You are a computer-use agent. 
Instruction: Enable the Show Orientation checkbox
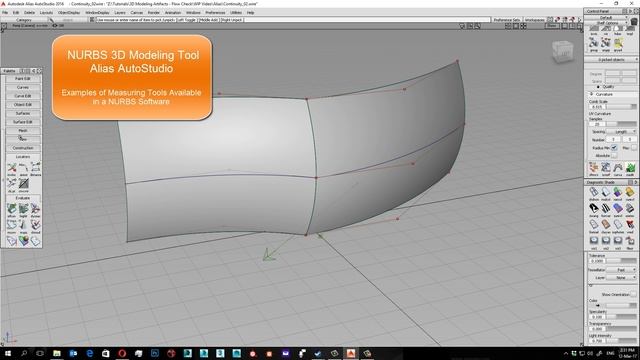633,294
